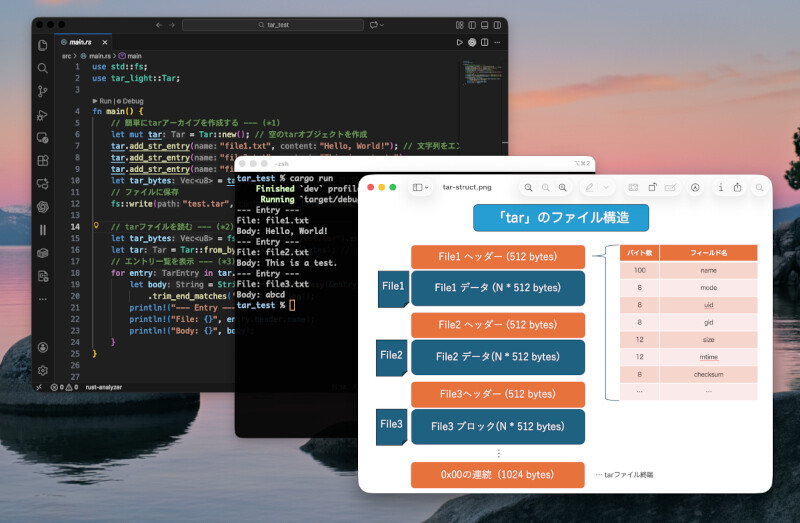Open the Inspector info in Preview

(x=720, y=188)
